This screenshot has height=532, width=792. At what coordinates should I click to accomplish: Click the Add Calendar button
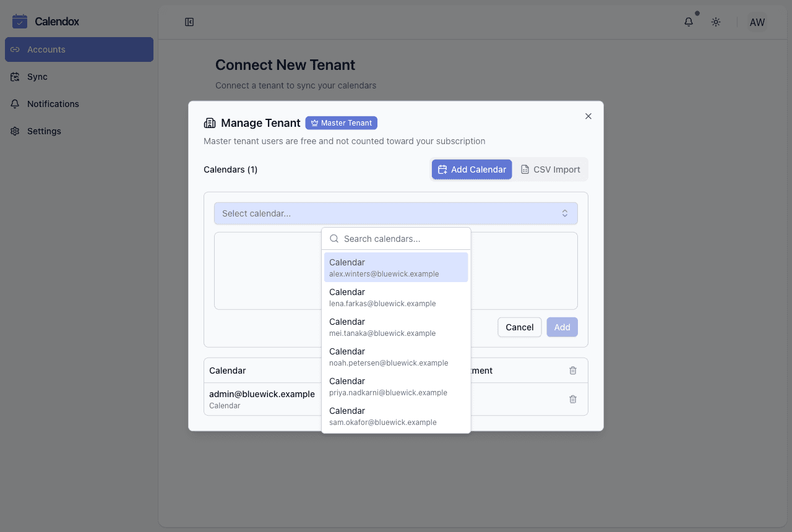click(472, 169)
